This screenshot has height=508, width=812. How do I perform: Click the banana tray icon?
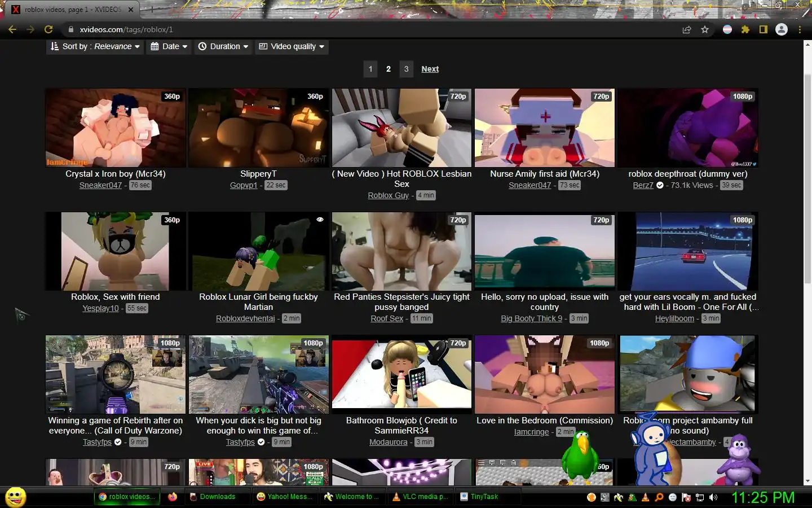[619, 497]
